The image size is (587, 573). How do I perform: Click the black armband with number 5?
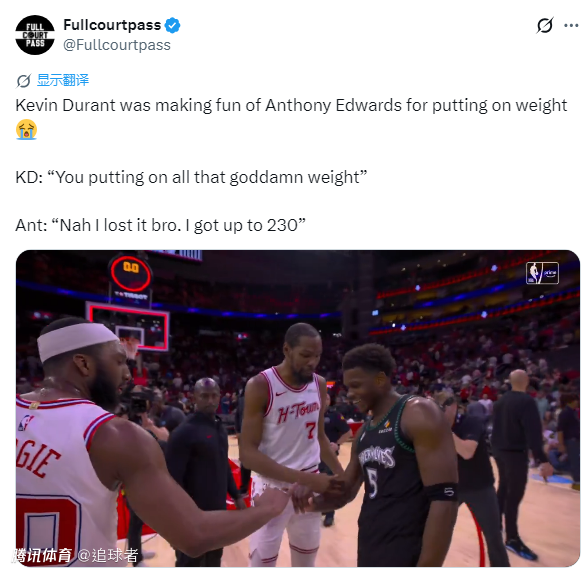coord(440,491)
